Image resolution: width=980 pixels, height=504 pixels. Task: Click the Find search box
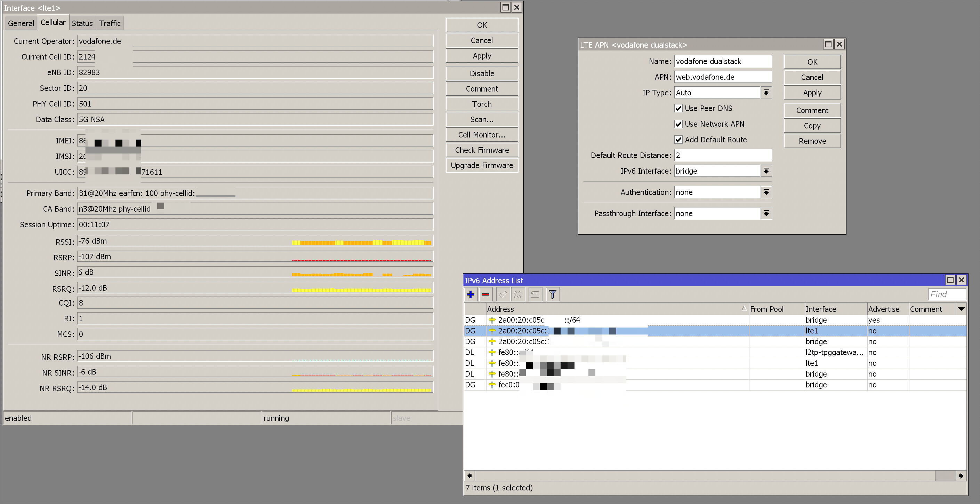click(947, 294)
